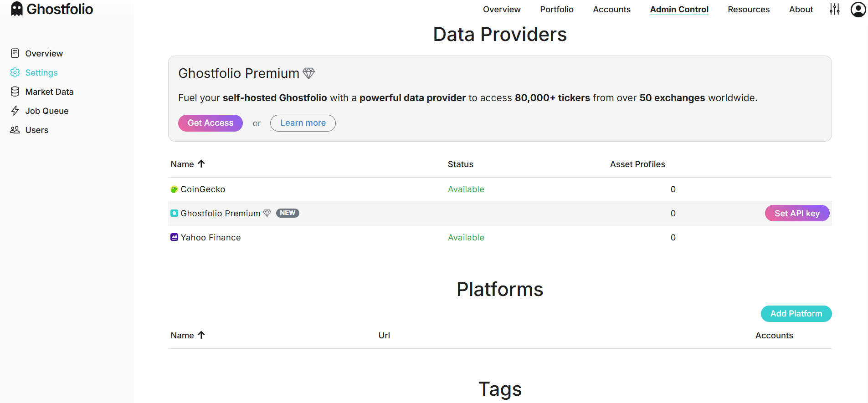
Task: Sort Platforms table by Name arrow
Action: pos(201,335)
